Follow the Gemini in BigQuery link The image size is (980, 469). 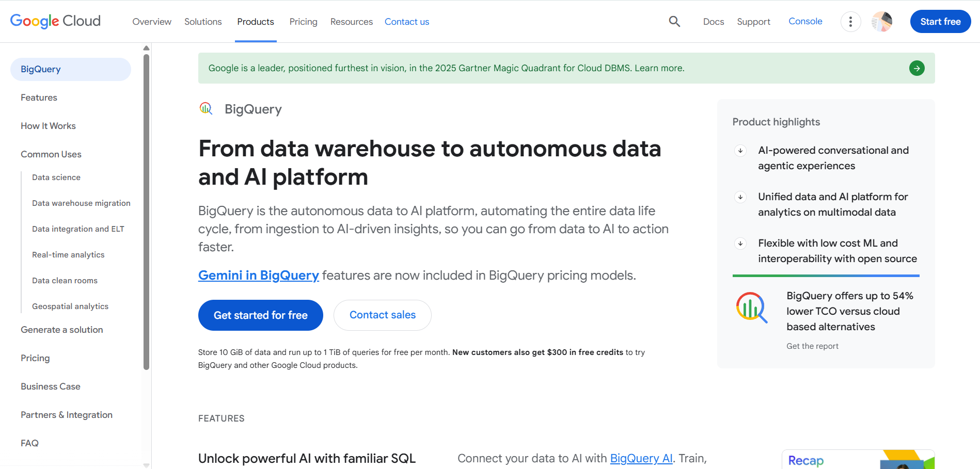pos(259,275)
